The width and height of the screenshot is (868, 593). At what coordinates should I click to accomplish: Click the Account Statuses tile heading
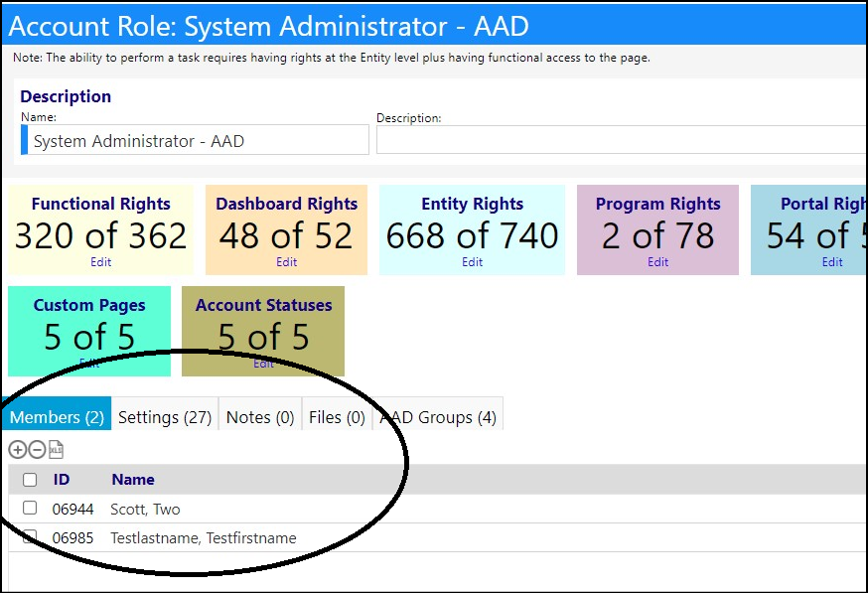click(x=263, y=305)
